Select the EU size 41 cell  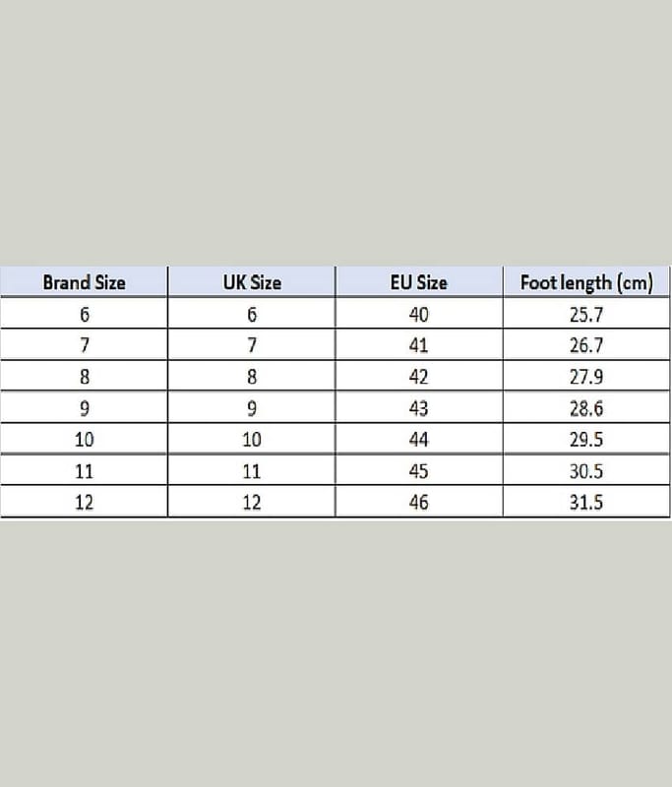(418, 345)
